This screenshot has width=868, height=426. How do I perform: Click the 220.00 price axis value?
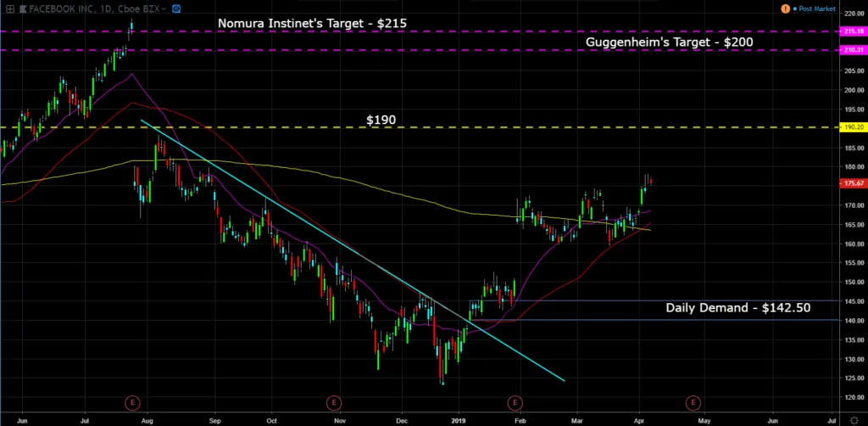point(854,13)
